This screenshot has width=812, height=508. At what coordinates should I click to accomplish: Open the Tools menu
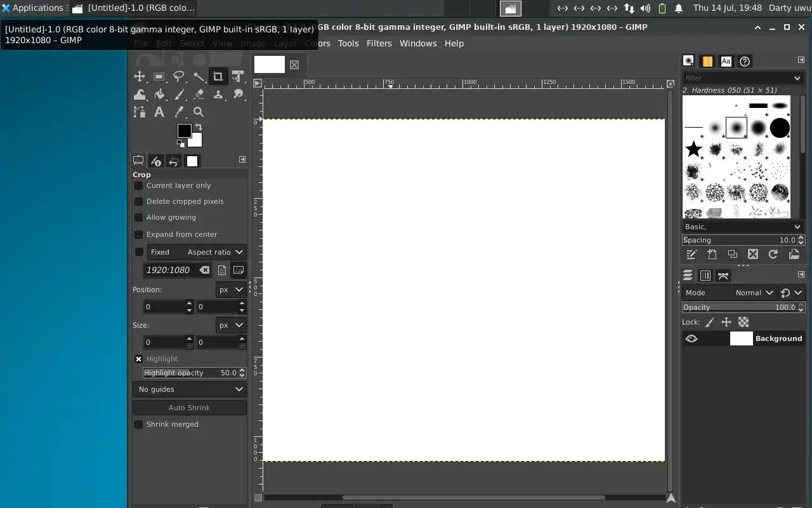(x=348, y=43)
